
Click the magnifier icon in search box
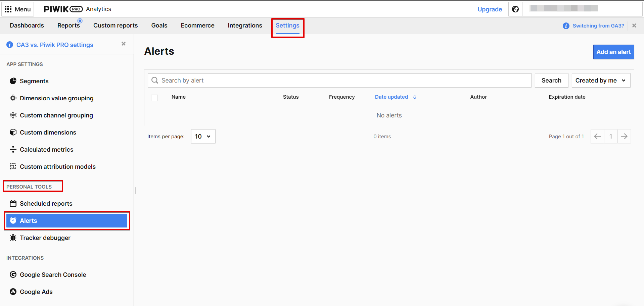pos(155,81)
